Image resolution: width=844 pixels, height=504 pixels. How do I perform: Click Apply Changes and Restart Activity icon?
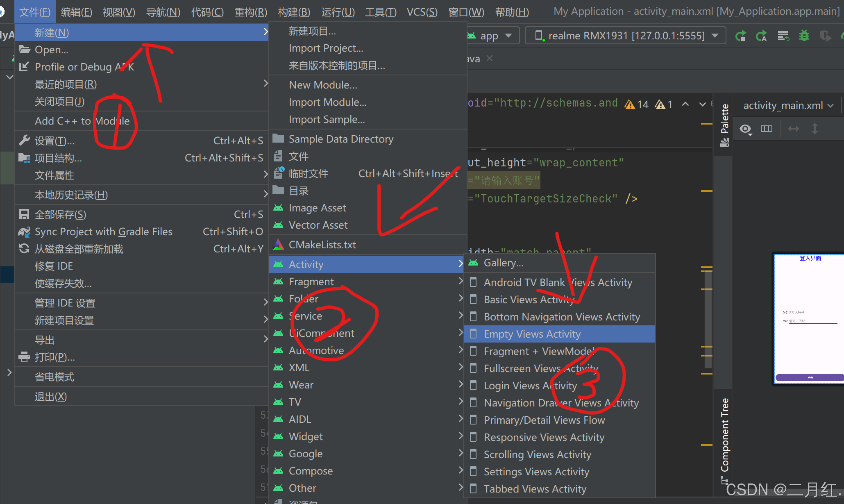tap(741, 36)
